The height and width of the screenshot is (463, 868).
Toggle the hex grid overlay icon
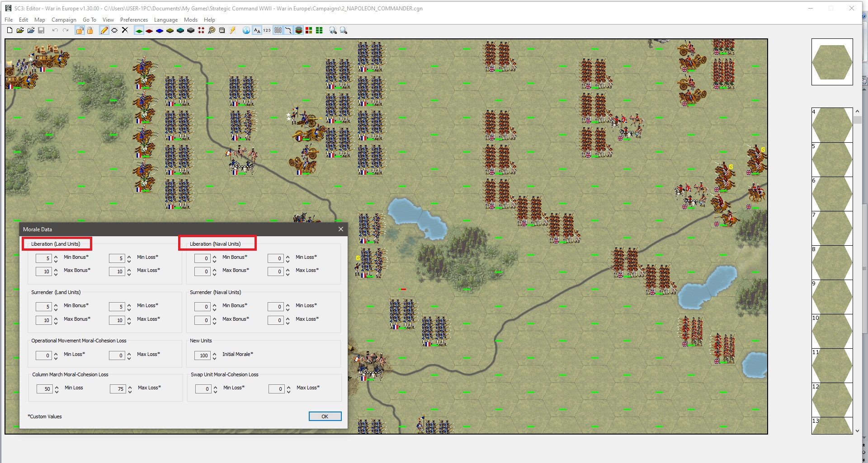[278, 30]
